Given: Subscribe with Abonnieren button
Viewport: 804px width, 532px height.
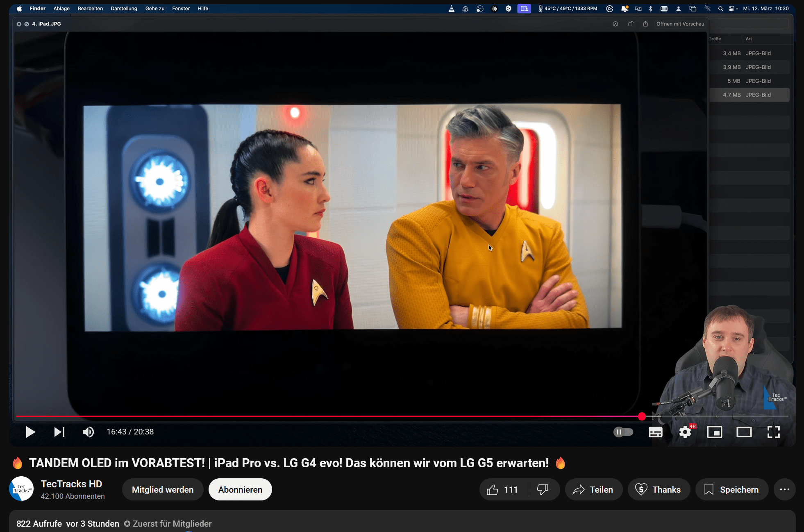Looking at the screenshot, I should coord(240,489).
